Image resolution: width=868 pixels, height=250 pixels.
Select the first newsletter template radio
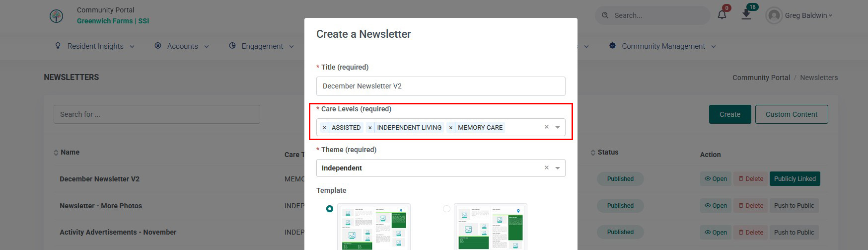330,209
